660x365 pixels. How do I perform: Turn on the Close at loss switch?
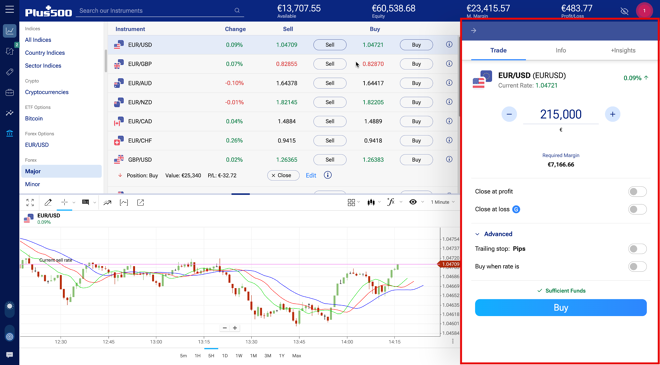(x=637, y=209)
